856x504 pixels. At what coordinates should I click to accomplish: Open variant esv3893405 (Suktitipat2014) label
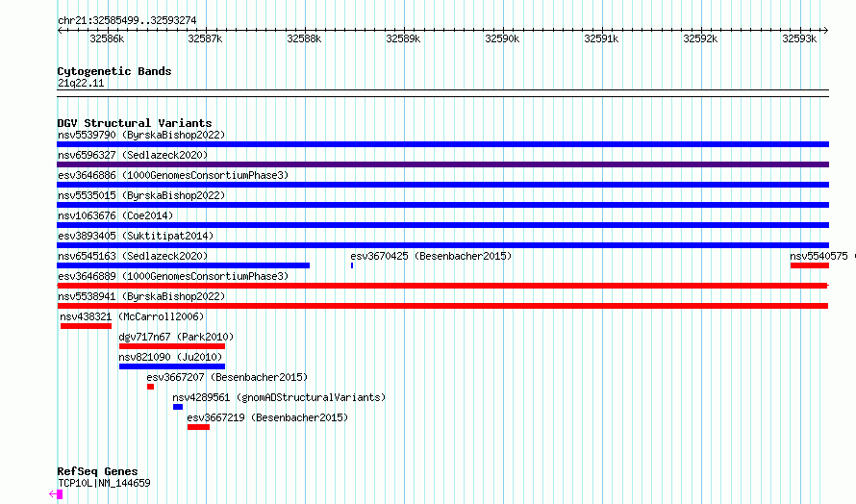click(136, 236)
